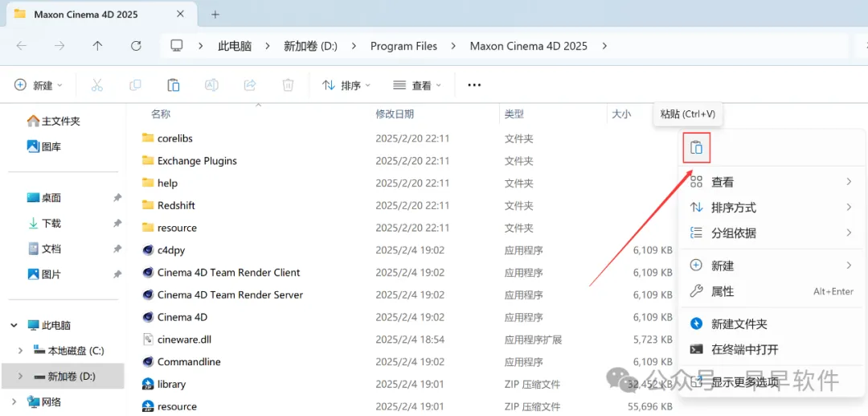Refresh the current folder view
The width and height of the screenshot is (868, 416).
[136, 46]
